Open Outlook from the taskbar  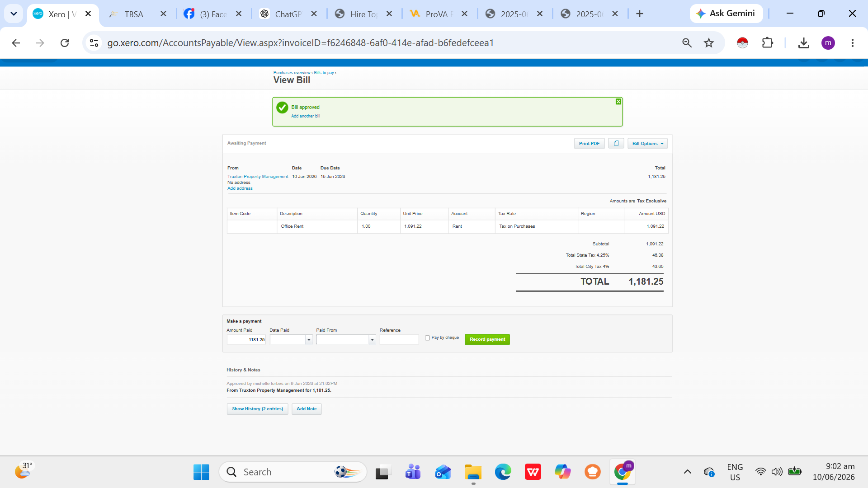pyautogui.click(x=443, y=472)
